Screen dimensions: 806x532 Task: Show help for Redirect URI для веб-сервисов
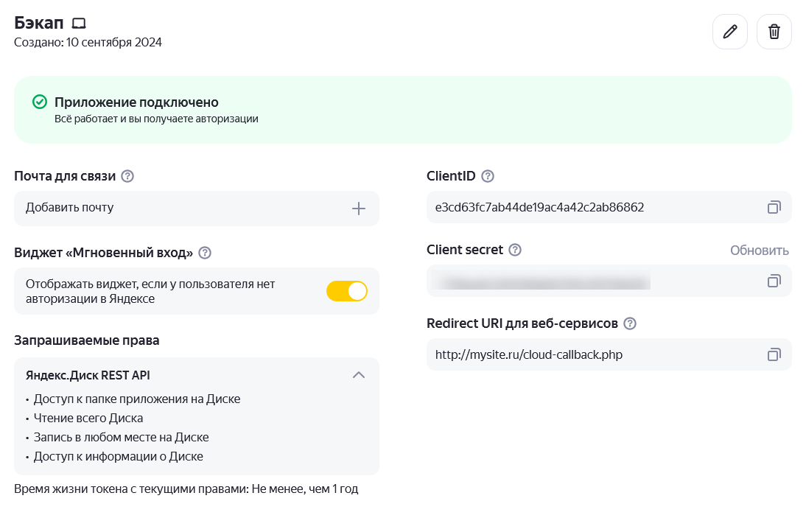630,323
